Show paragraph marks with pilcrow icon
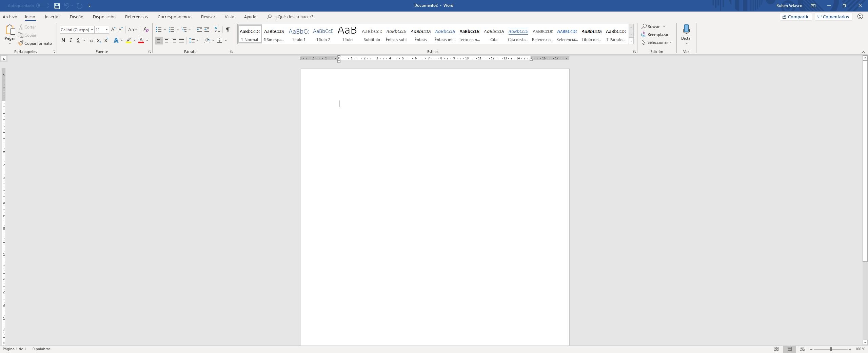The image size is (868, 353). pyautogui.click(x=228, y=30)
